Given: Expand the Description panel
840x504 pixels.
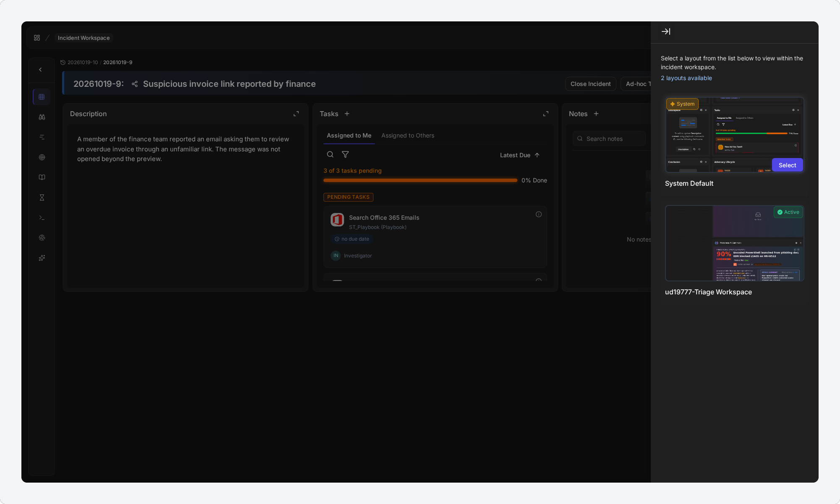Looking at the screenshot, I should [296, 114].
